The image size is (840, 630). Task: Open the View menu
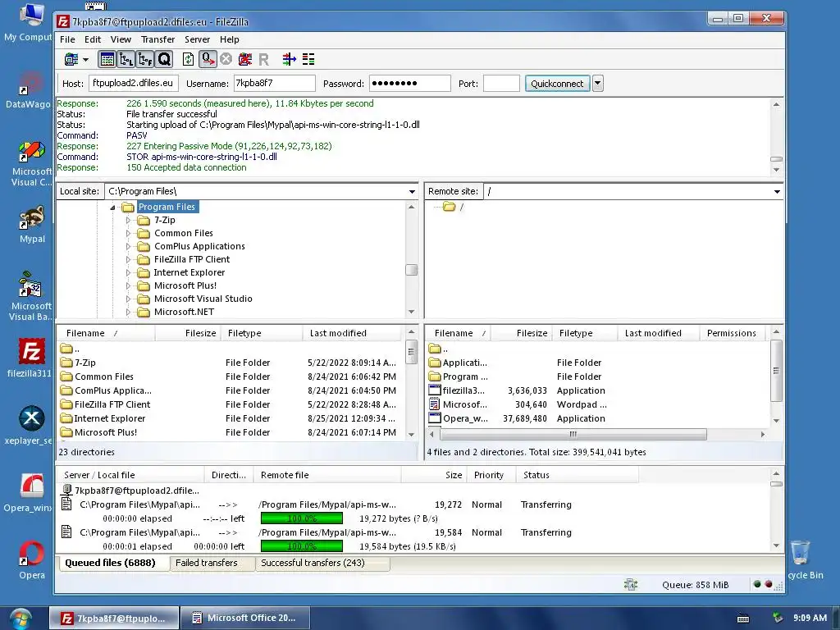tap(121, 39)
